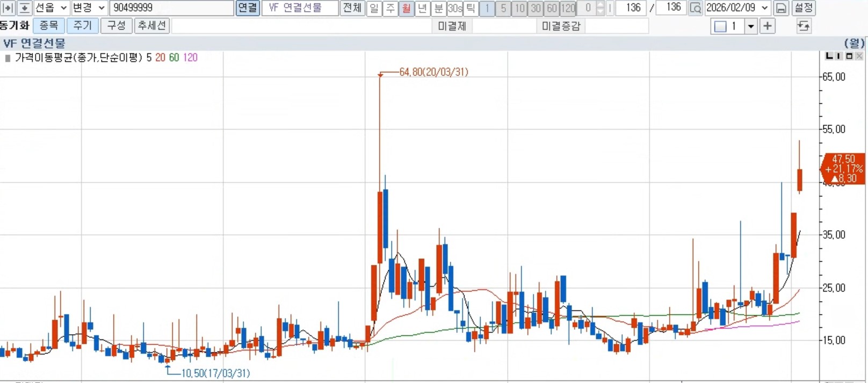Viewport: 868px width, 383px height.
Task: Click the download arrow icon in the top toolbar
Action: (x=24, y=8)
